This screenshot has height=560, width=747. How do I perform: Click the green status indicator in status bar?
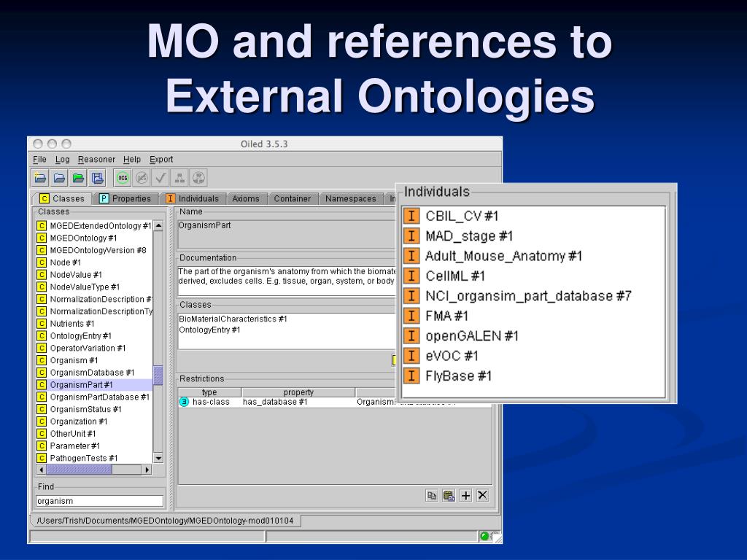(x=484, y=536)
